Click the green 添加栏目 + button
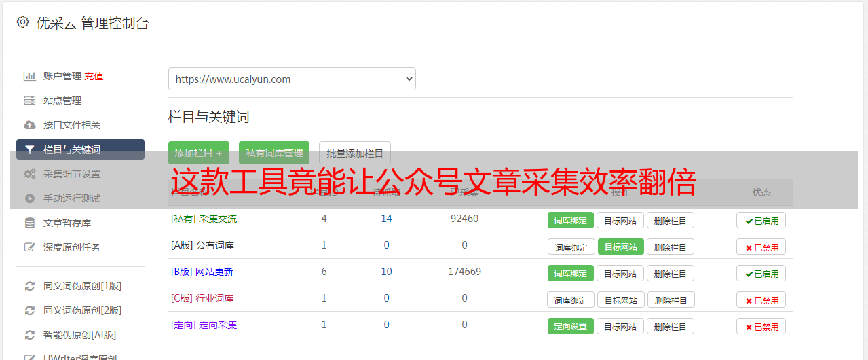Image resolution: width=868 pixels, height=360 pixels. pyautogui.click(x=199, y=153)
